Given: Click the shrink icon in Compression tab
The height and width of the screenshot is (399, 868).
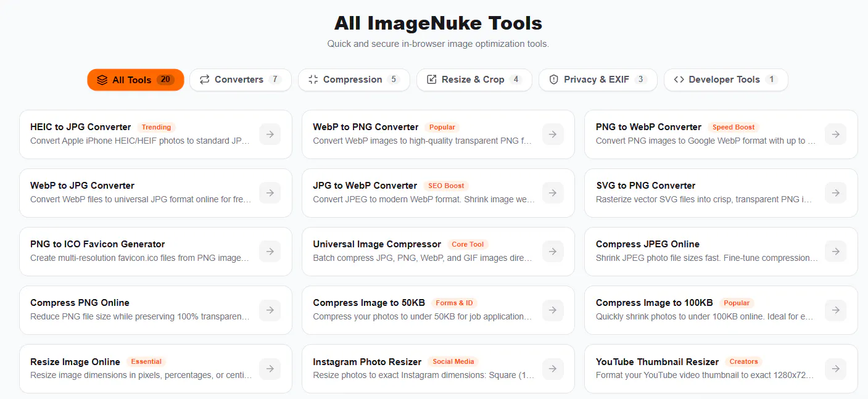Looking at the screenshot, I should point(313,80).
